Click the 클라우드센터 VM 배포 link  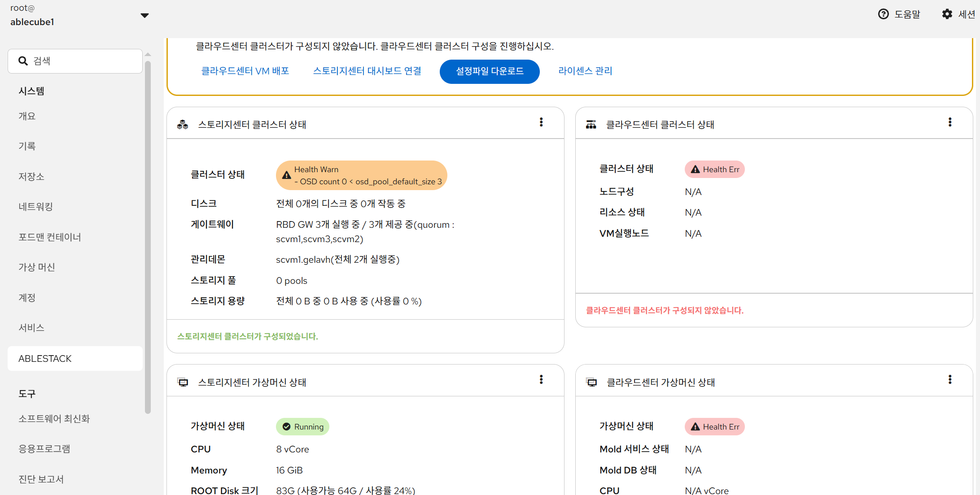245,71
